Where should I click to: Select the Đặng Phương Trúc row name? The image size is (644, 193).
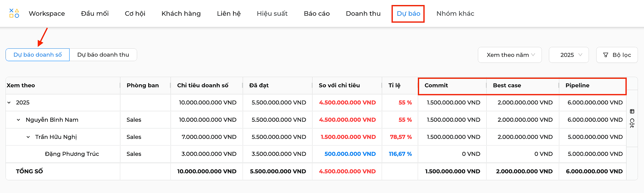pos(72,154)
